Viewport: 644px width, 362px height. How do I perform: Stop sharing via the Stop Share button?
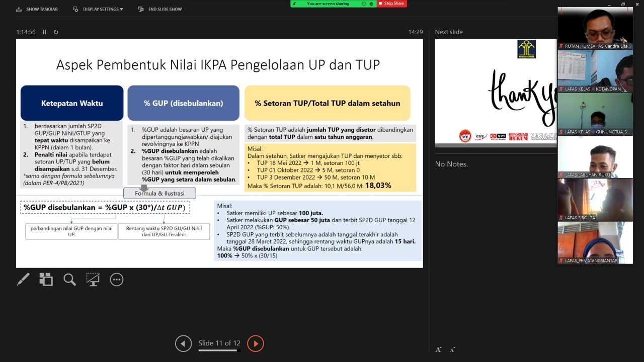pos(391,4)
